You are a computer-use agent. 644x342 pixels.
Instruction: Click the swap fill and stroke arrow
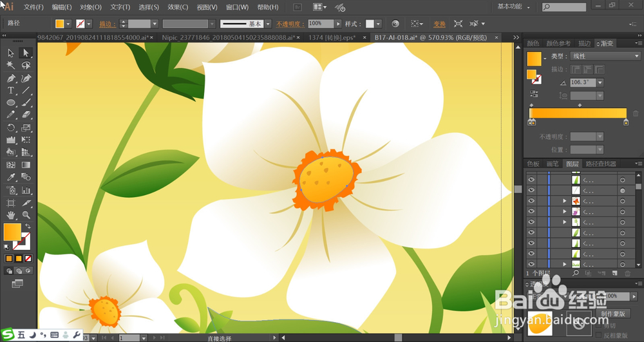click(28, 226)
